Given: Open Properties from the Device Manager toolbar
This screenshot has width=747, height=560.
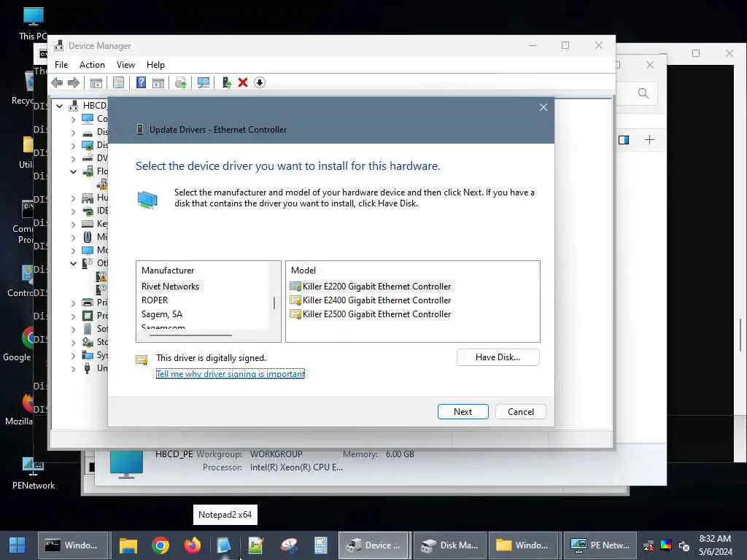Looking at the screenshot, I should point(119,83).
